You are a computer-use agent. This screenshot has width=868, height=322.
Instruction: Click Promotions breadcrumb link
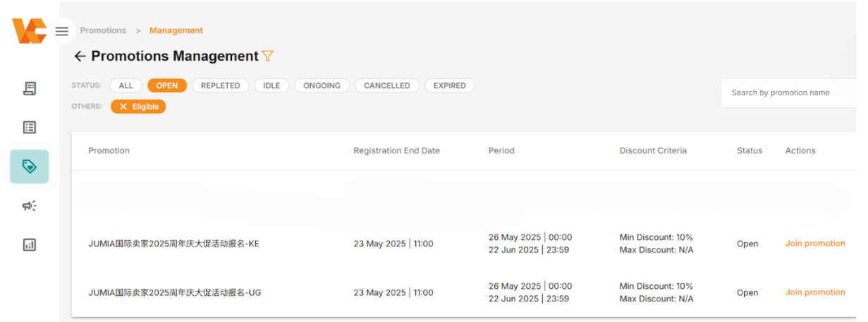(103, 30)
